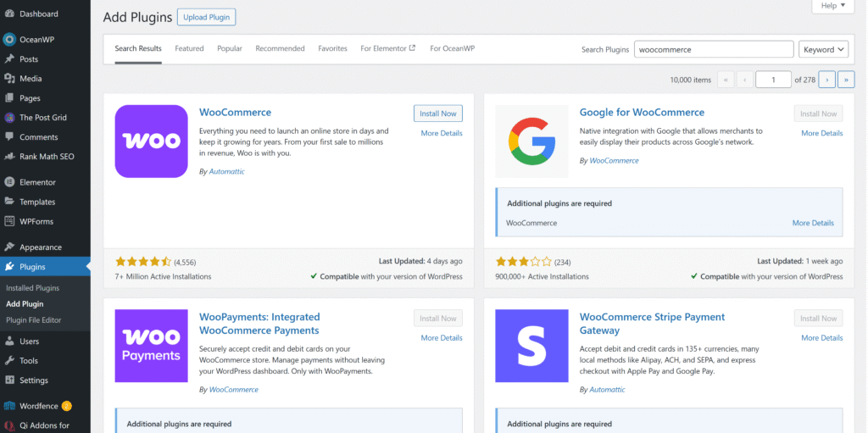Open the For OceanWP tab

point(453,49)
